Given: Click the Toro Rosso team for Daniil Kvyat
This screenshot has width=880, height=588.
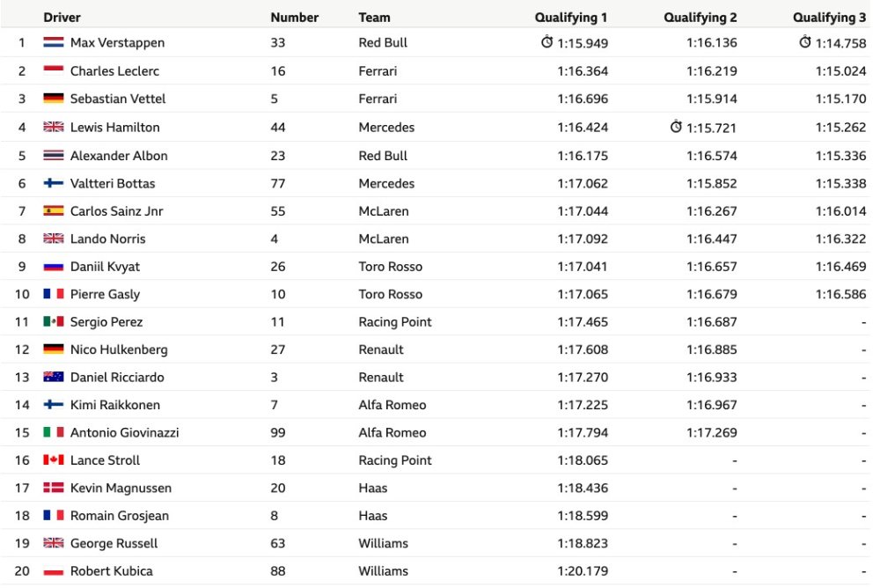Looking at the screenshot, I should tap(390, 267).
